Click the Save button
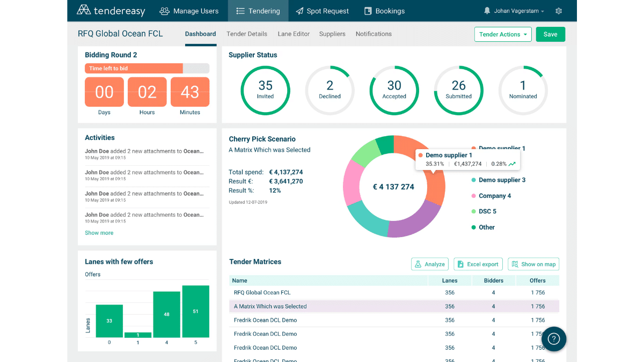 click(550, 34)
